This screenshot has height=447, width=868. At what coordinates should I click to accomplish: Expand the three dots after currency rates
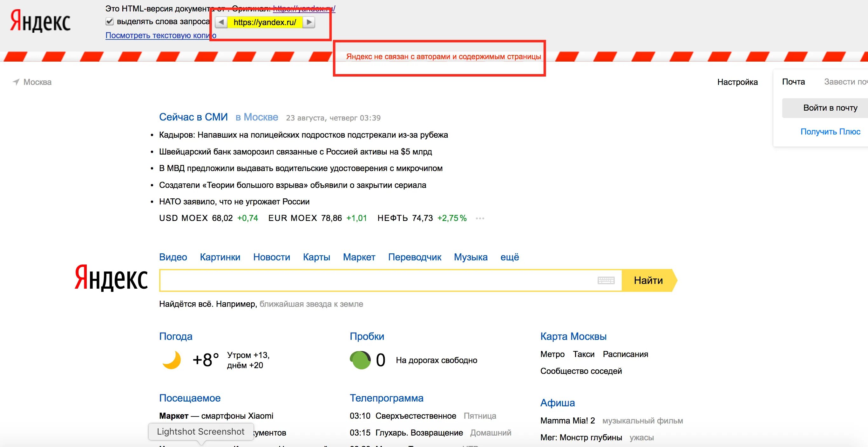click(480, 218)
